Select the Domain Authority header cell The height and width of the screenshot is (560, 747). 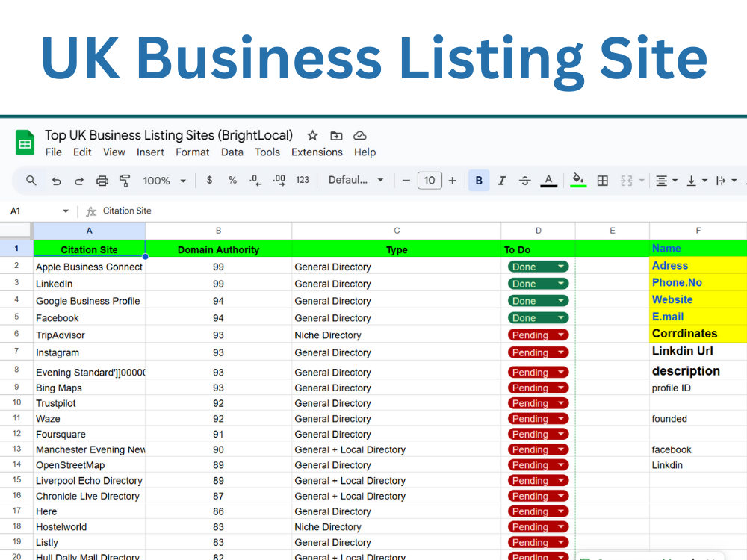pyautogui.click(x=218, y=249)
